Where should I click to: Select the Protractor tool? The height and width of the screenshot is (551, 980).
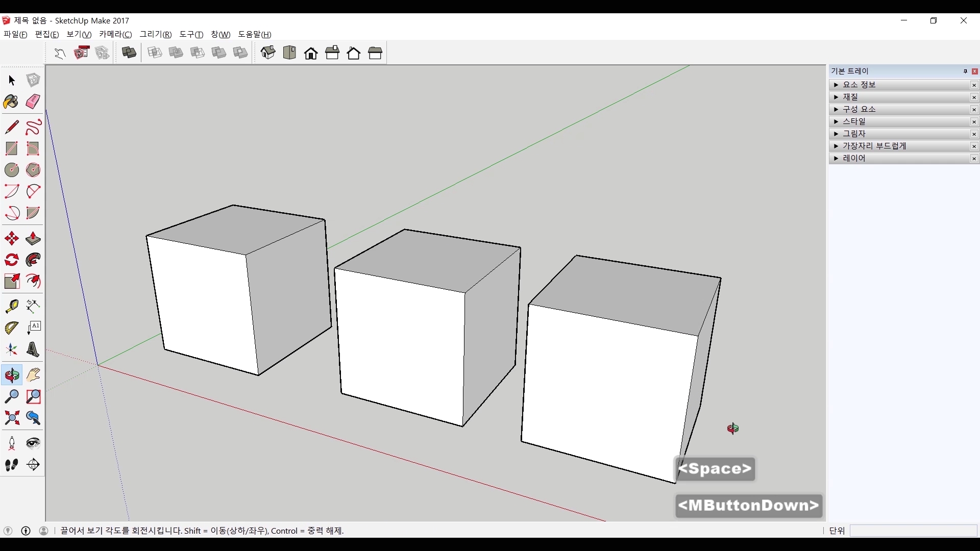(x=11, y=328)
